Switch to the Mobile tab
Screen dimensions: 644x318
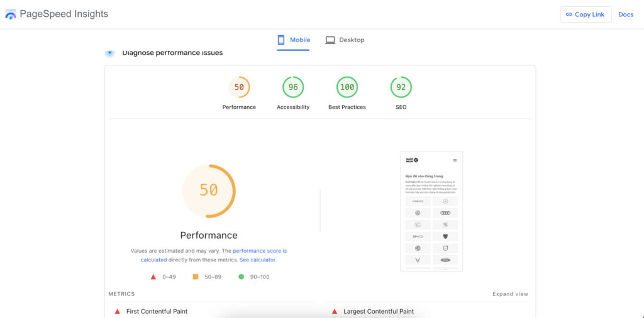click(x=293, y=40)
